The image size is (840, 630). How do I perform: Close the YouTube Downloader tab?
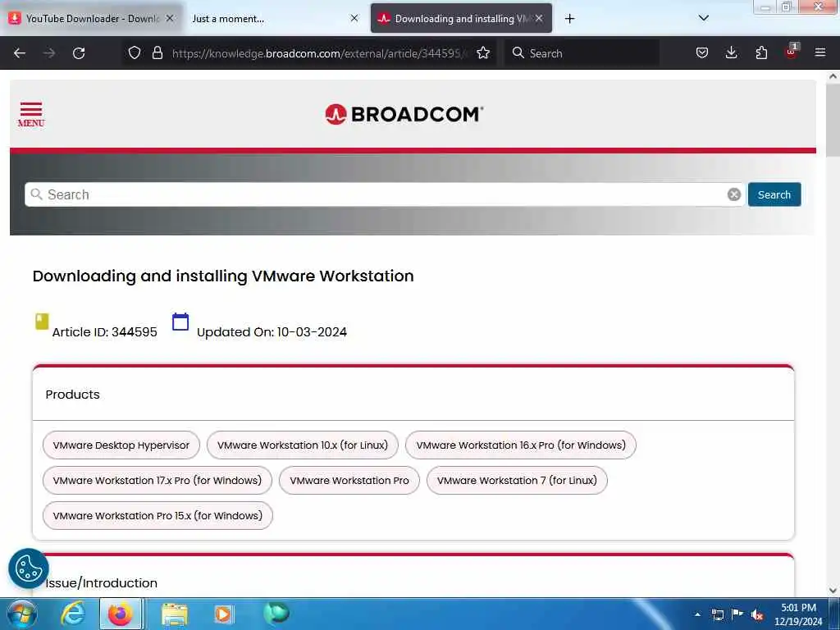(170, 18)
